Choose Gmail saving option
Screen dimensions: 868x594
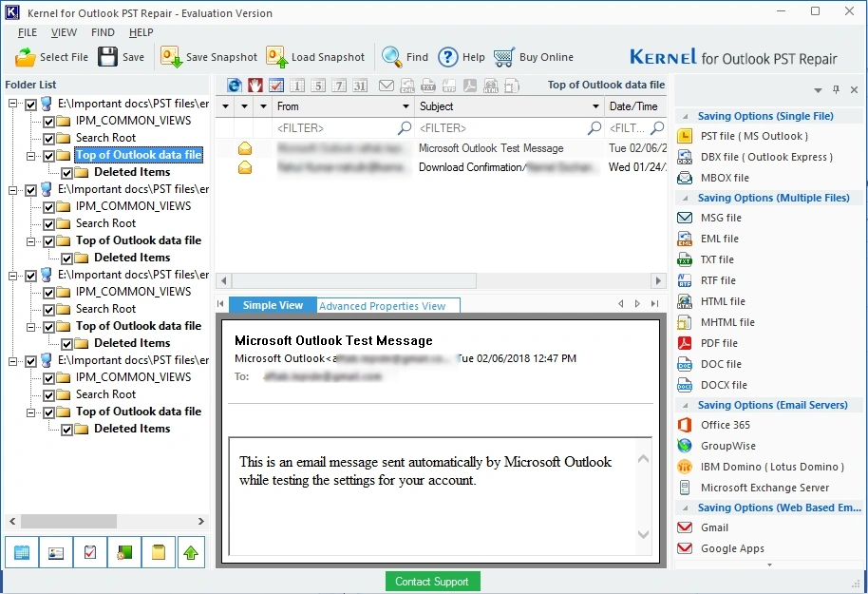pyautogui.click(x=704, y=528)
